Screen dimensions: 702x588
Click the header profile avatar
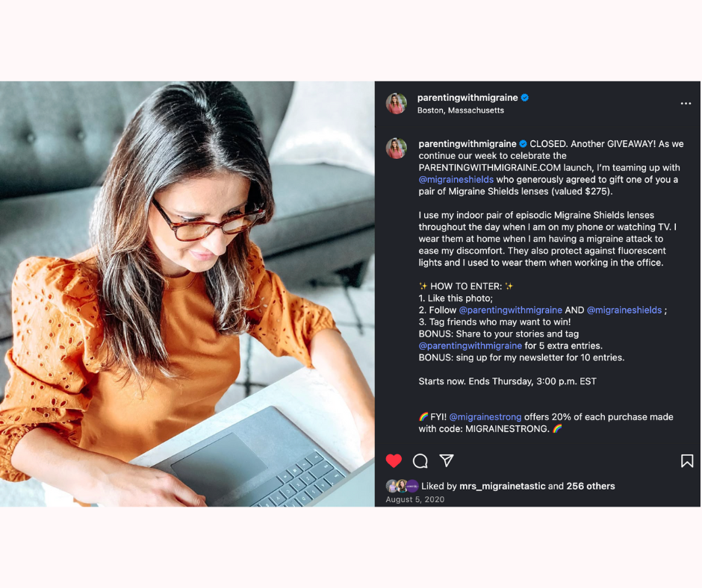point(397,104)
